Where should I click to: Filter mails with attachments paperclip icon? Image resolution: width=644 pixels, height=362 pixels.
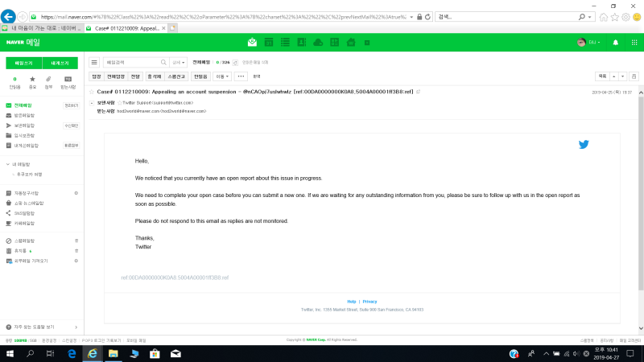48,79
